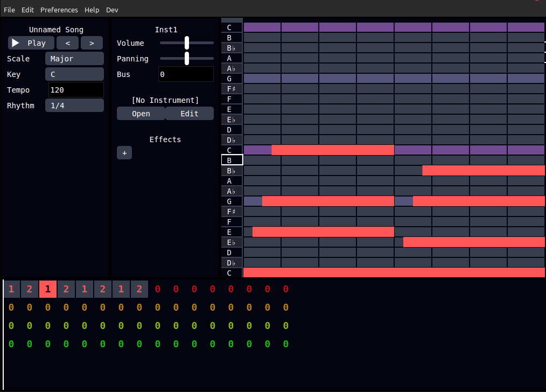The height and width of the screenshot is (392, 546).
Task: Click the long red note on the bottom C row
Action: pyautogui.click(x=393, y=272)
